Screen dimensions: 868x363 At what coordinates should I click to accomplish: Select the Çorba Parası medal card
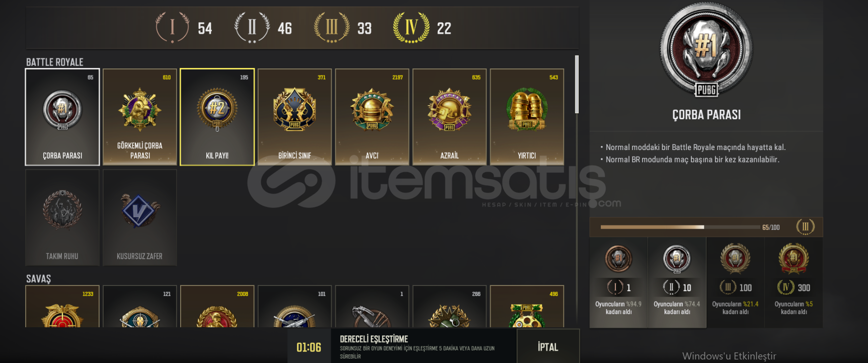62,117
